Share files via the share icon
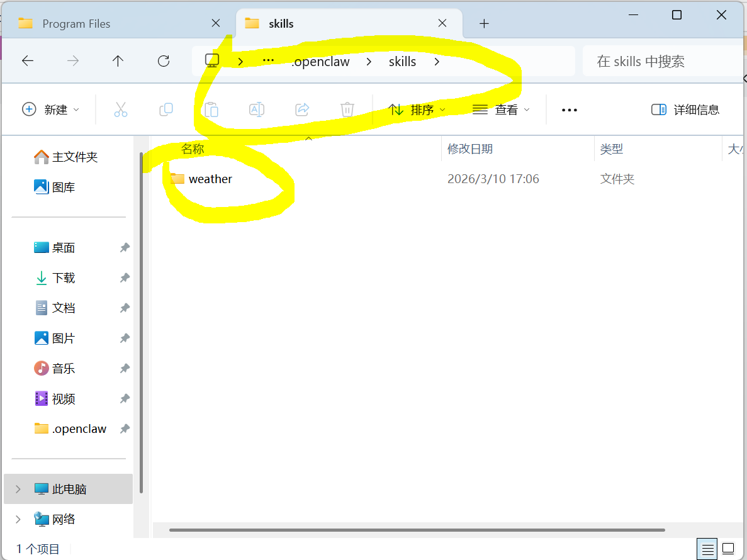 pyautogui.click(x=301, y=109)
